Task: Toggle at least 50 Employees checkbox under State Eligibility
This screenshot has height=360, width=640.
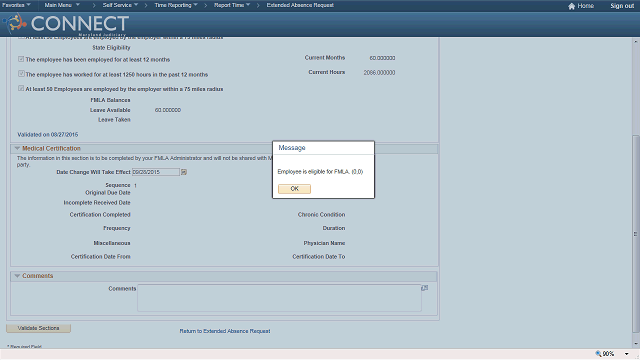Action: coord(21,88)
